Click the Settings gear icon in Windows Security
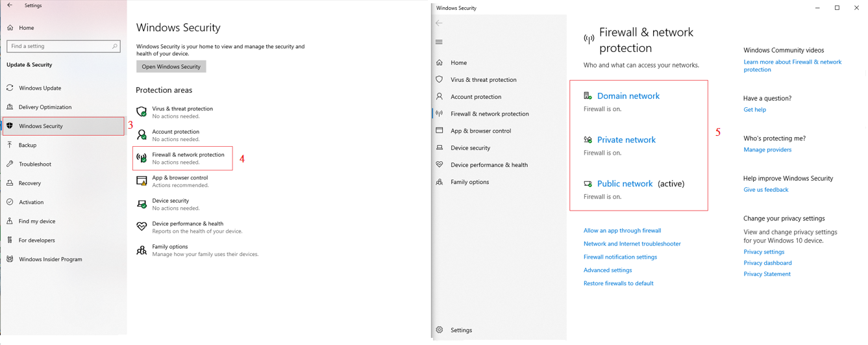The image size is (868, 345). pyautogui.click(x=440, y=330)
